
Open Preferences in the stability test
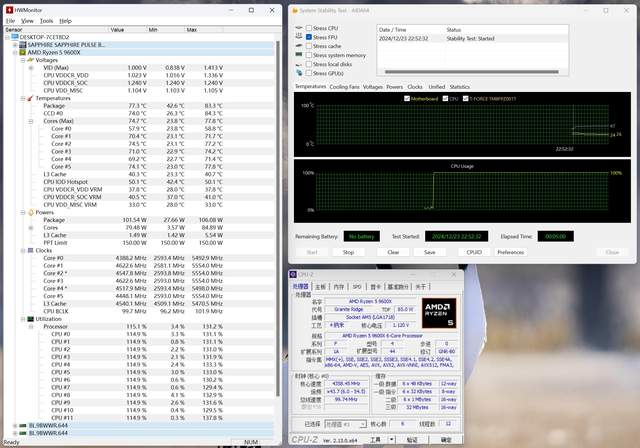tap(510, 252)
